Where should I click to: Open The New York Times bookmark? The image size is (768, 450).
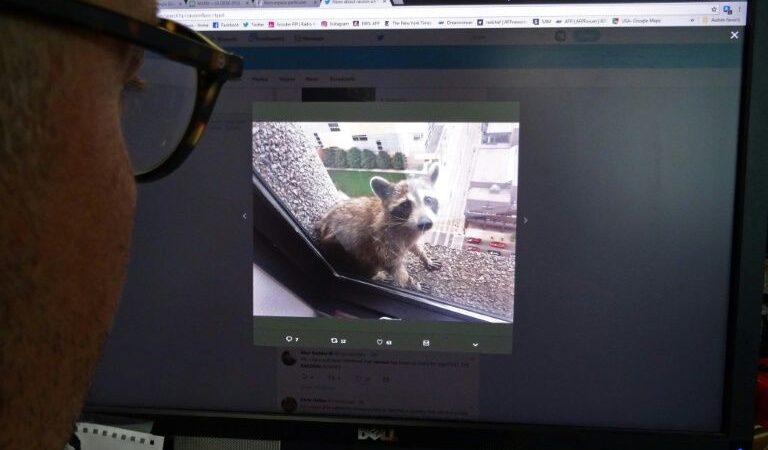408,23
